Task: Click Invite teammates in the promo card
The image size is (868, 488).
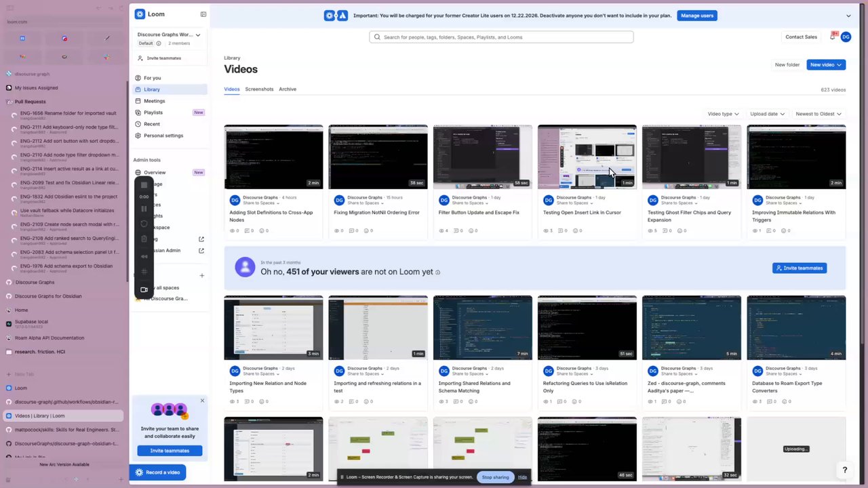Action: [x=170, y=451]
